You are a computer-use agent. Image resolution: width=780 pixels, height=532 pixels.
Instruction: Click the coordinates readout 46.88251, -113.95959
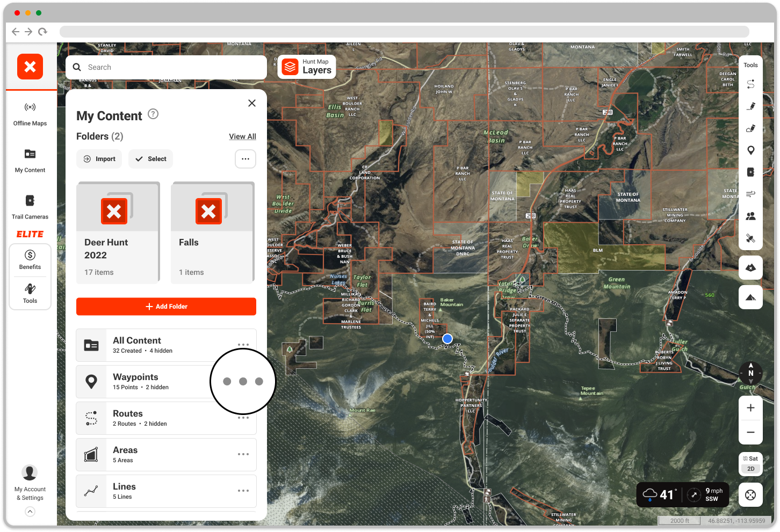[x=736, y=521]
